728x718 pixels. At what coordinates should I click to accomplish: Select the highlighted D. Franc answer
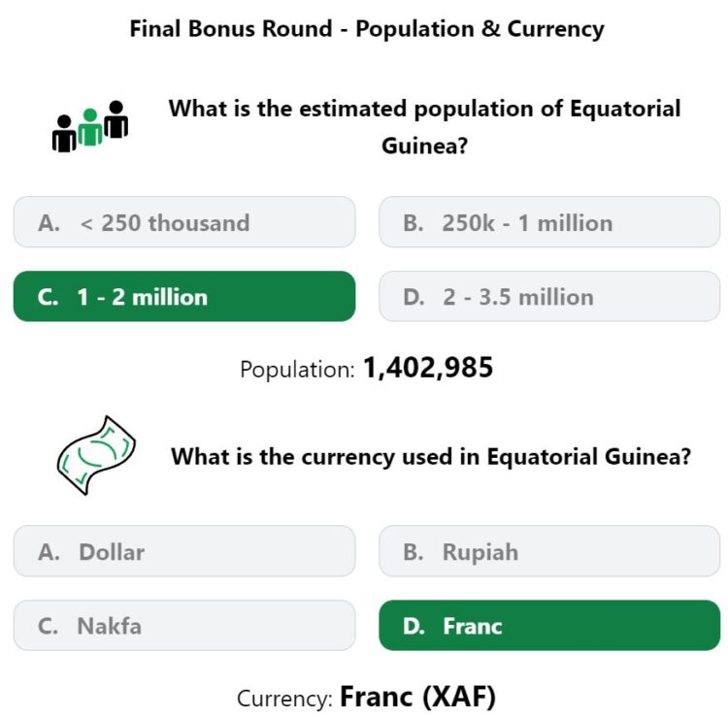[549, 625]
